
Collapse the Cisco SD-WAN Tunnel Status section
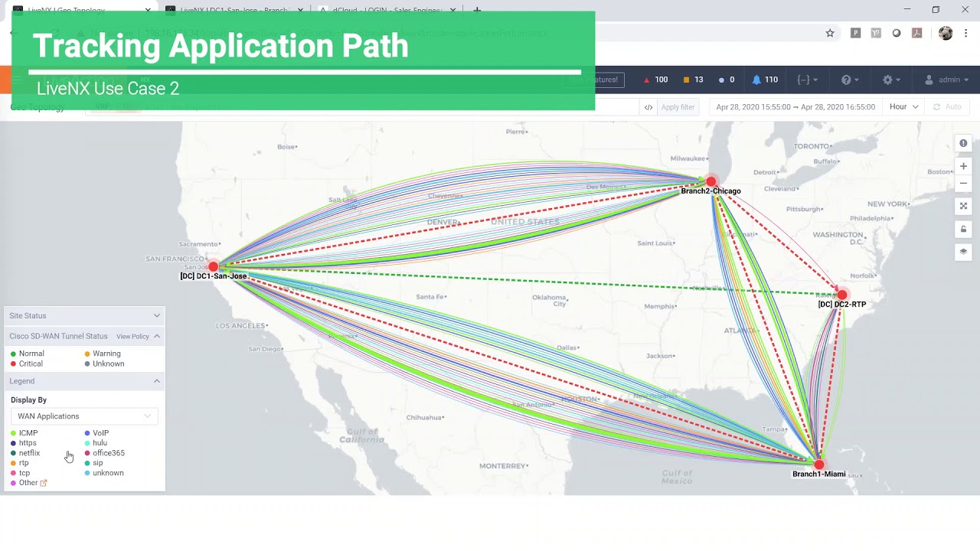point(157,336)
